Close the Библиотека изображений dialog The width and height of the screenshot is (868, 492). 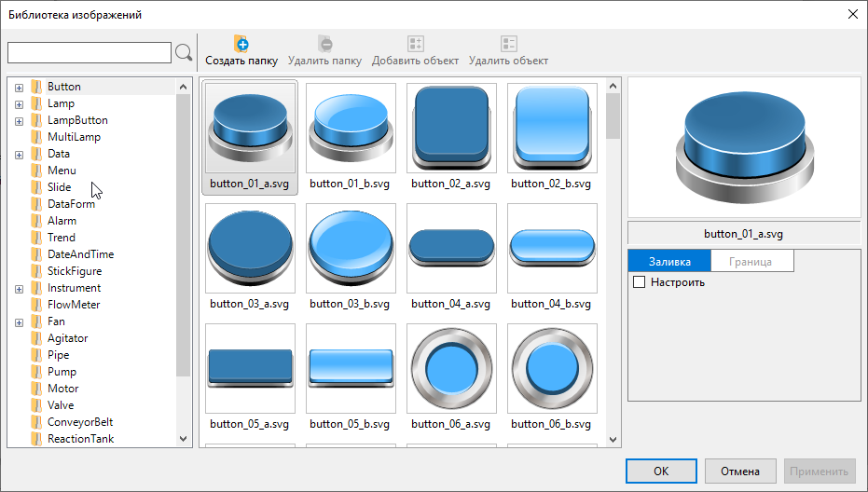(853, 14)
